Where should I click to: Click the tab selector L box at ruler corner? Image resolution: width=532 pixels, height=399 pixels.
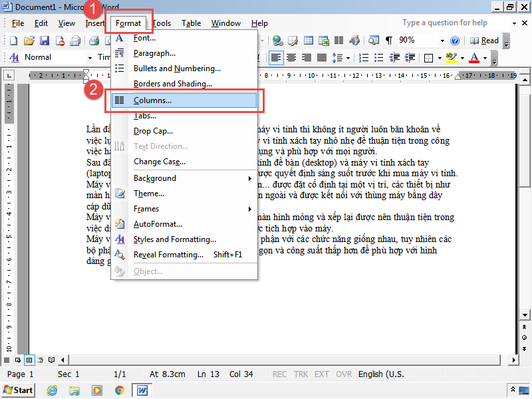[9, 75]
